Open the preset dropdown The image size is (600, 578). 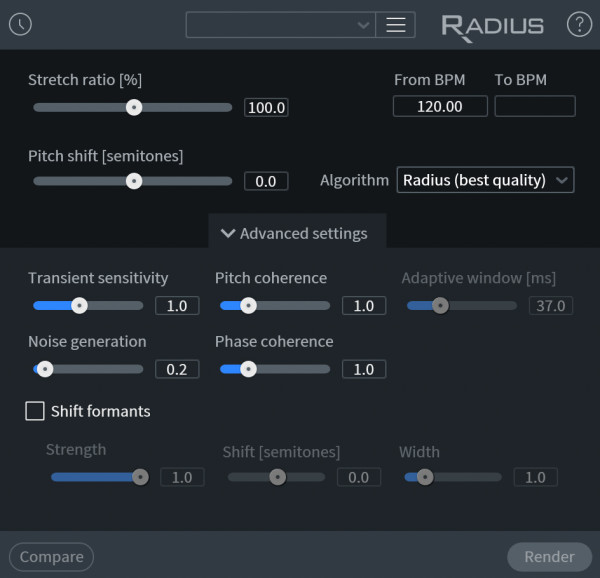280,25
